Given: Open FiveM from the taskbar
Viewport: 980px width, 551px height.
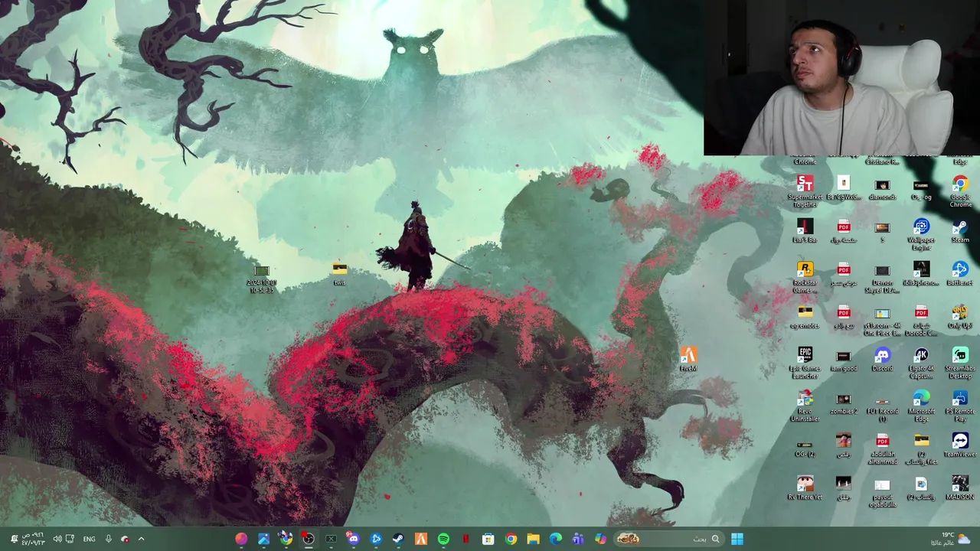Looking at the screenshot, I should [420, 539].
